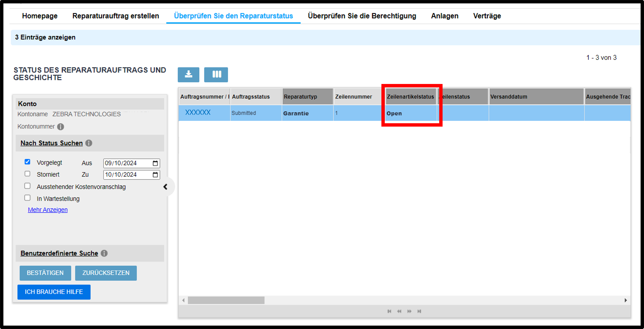Sort by Versanddatum column header

click(x=536, y=97)
